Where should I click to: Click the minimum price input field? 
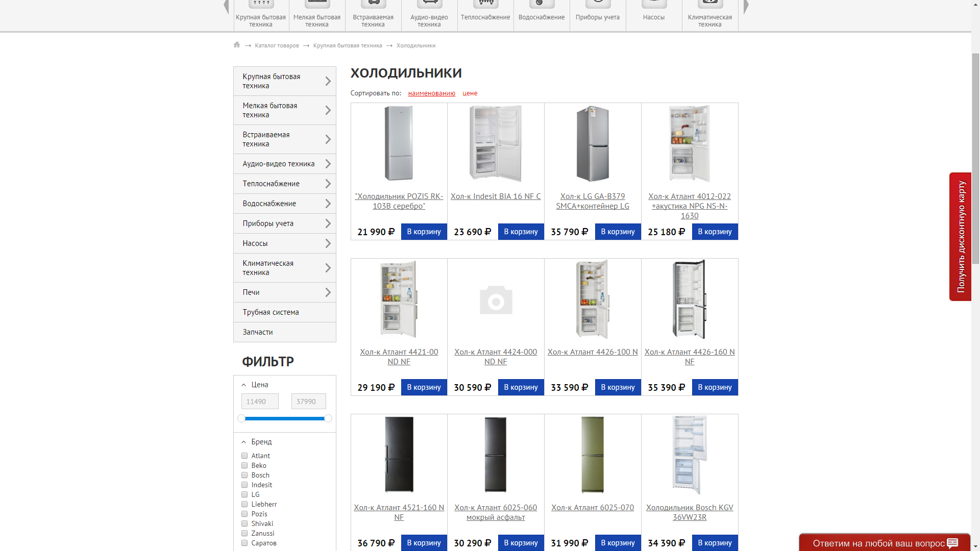pyautogui.click(x=260, y=402)
